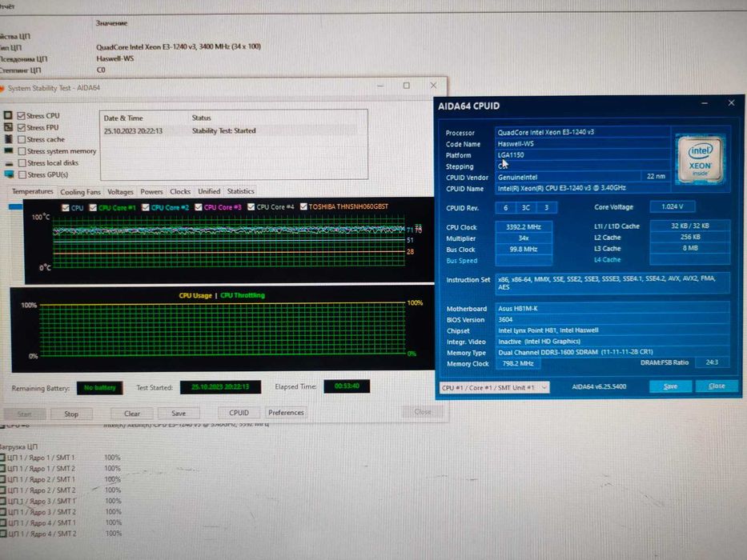Toggle CPU Core #3 graph checkbox

(x=199, y=207)
